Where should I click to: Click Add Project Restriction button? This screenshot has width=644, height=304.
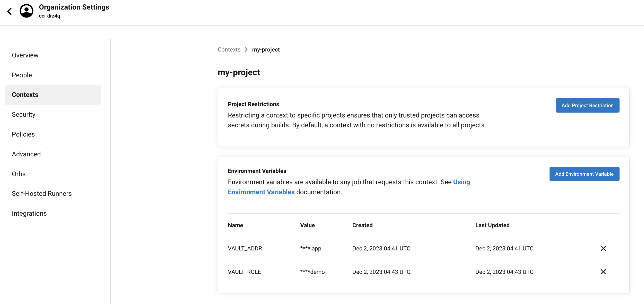(587, 105)
